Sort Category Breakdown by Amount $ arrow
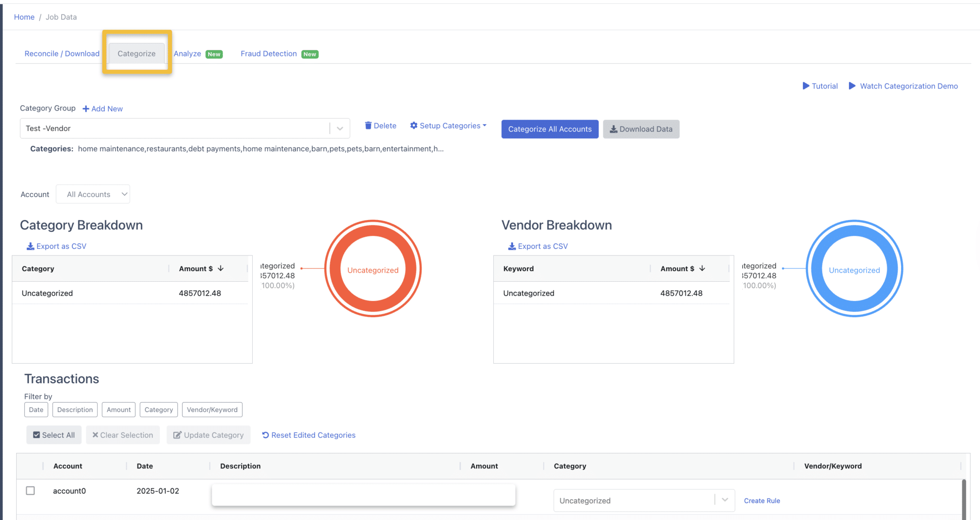 coord(221,268)
